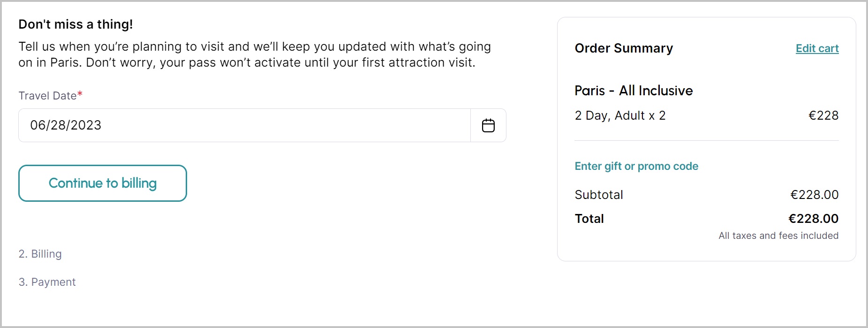Expand the 2. Billing step
868x328 pixels.
(40, 254)
